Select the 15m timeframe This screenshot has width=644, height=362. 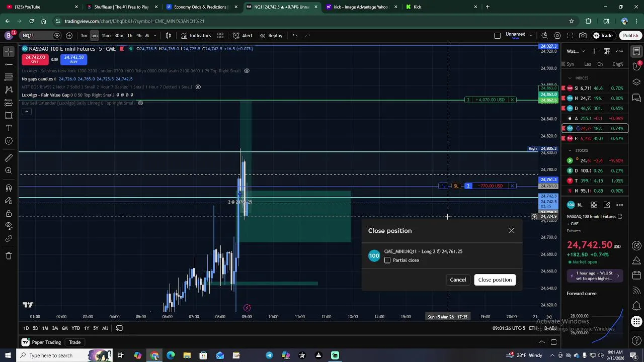tap(106, 36)
